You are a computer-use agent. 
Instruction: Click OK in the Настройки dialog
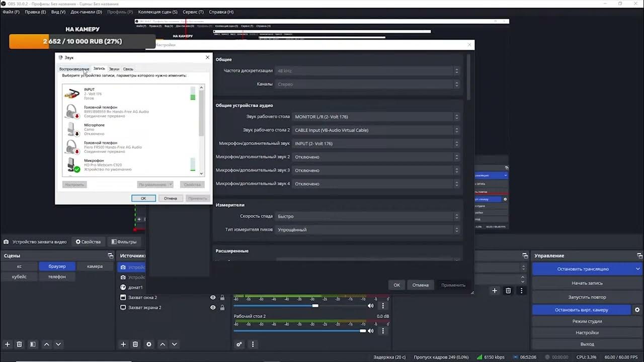pyautogui.click(x=396, y=285)
